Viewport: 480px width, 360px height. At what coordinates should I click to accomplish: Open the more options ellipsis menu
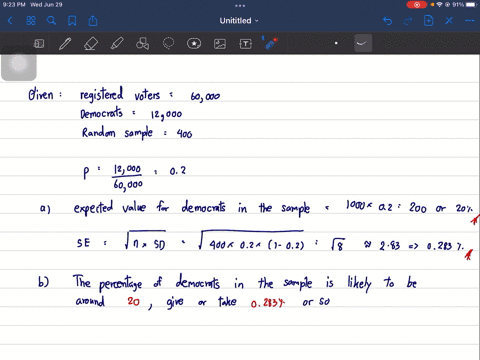pyautogui.click(x=469, y=21)
